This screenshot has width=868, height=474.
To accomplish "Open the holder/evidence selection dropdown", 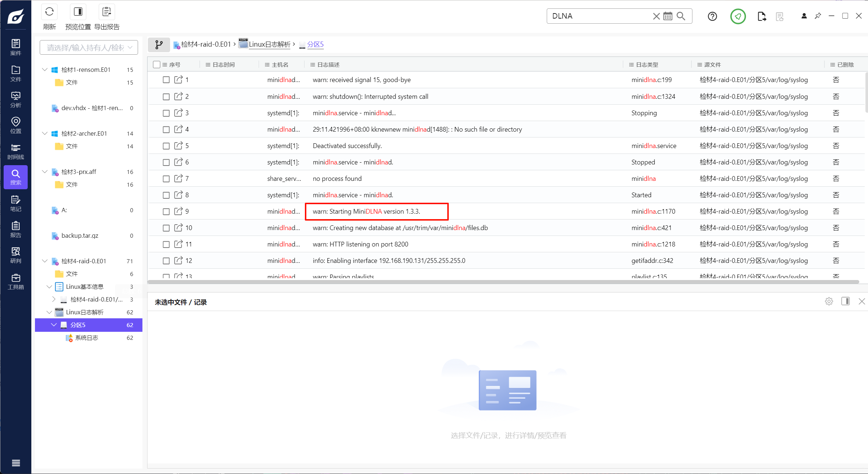I will coord(89,48).
